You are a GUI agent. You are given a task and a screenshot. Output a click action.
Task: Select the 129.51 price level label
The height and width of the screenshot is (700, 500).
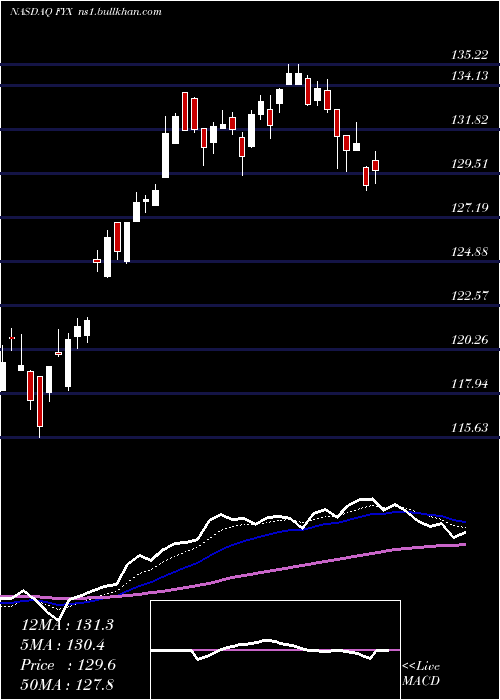click(x=470, y=164)
